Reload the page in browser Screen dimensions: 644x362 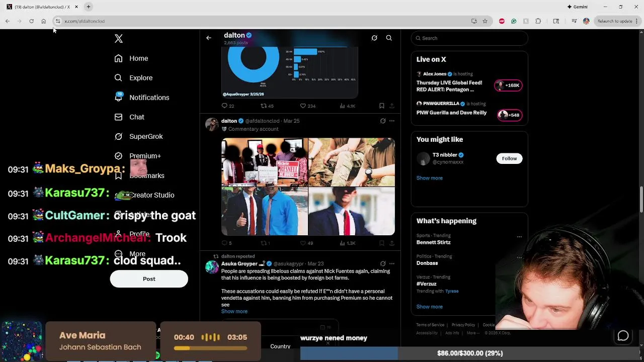click(31, 21)
